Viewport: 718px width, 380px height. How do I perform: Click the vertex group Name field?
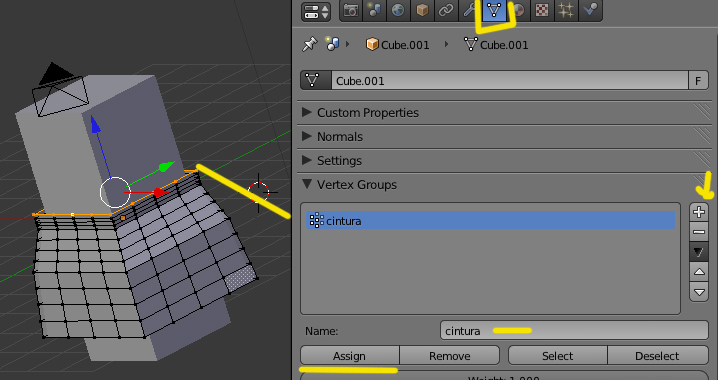574,331
